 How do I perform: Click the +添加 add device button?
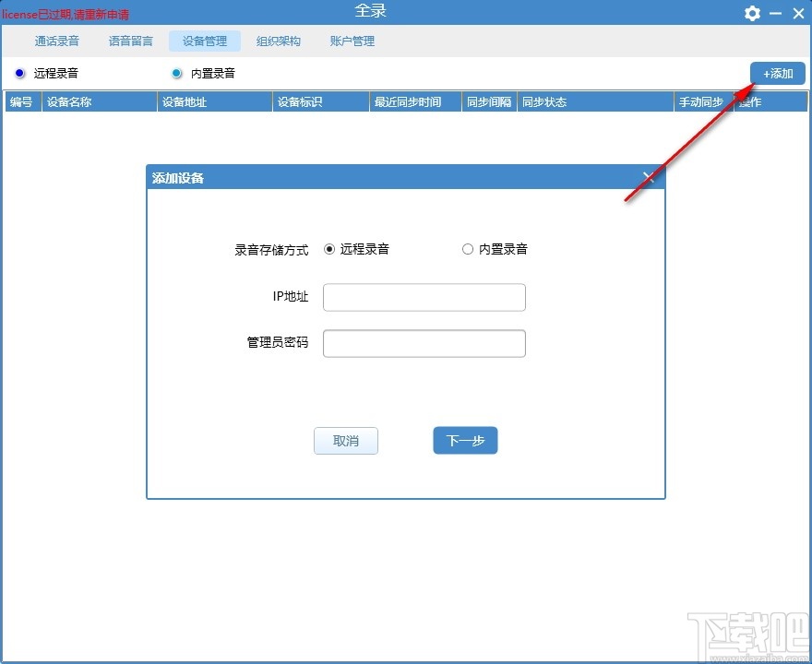click(x=778, y=73)
